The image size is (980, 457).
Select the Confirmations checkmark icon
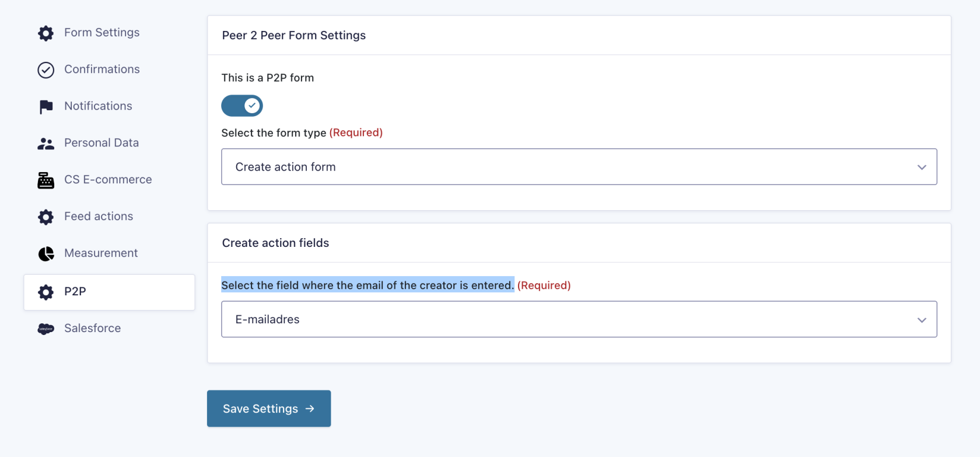point(45,69)
